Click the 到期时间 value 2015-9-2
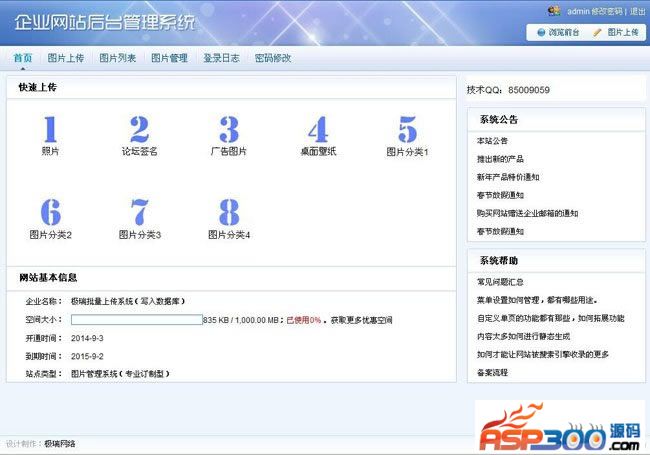 coord(87,356)
